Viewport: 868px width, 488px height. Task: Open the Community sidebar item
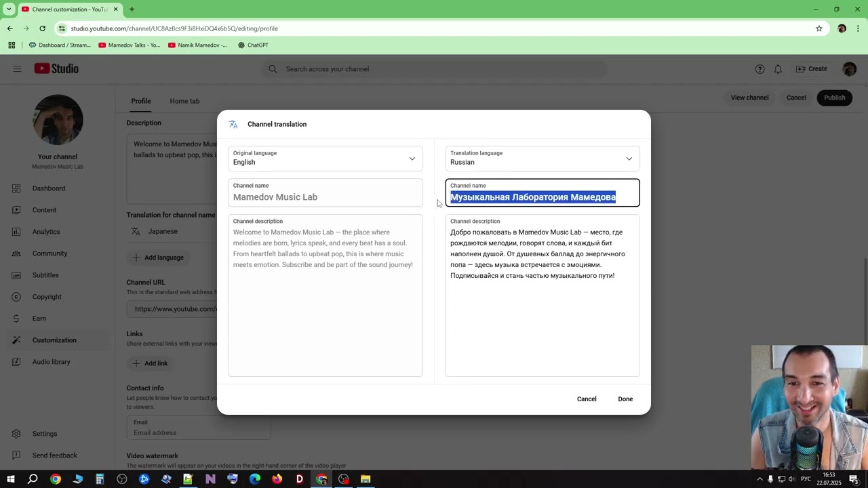coord(50,253)
